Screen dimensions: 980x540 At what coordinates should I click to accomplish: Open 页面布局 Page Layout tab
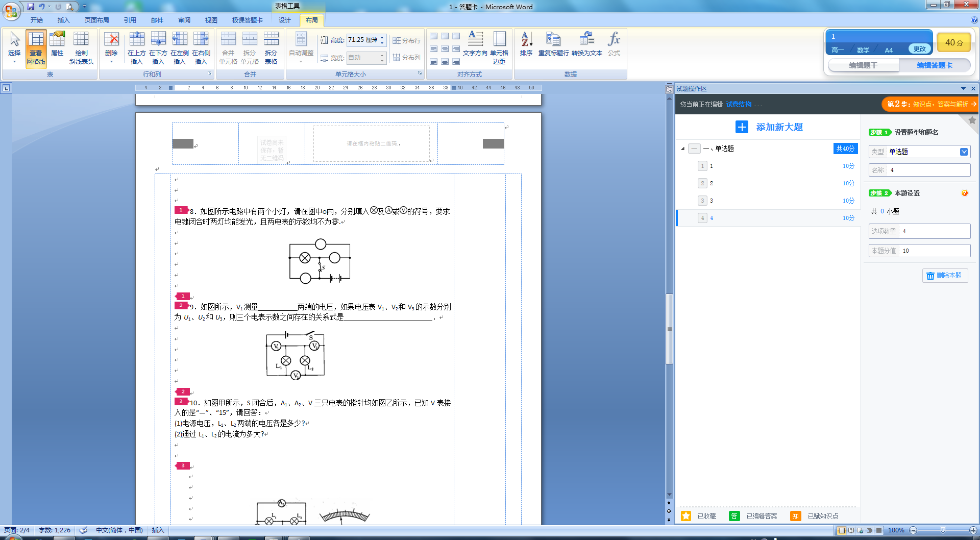97,20
